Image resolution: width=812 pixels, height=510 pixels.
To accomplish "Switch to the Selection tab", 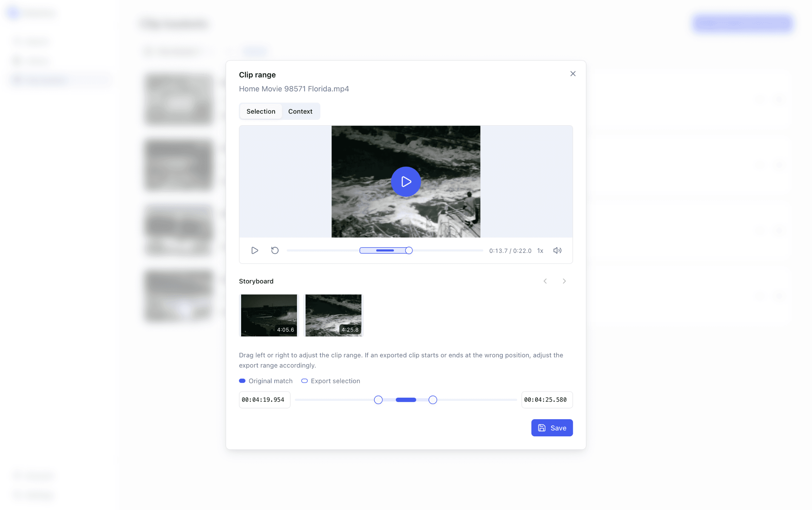I will click(x=260, y=111).
